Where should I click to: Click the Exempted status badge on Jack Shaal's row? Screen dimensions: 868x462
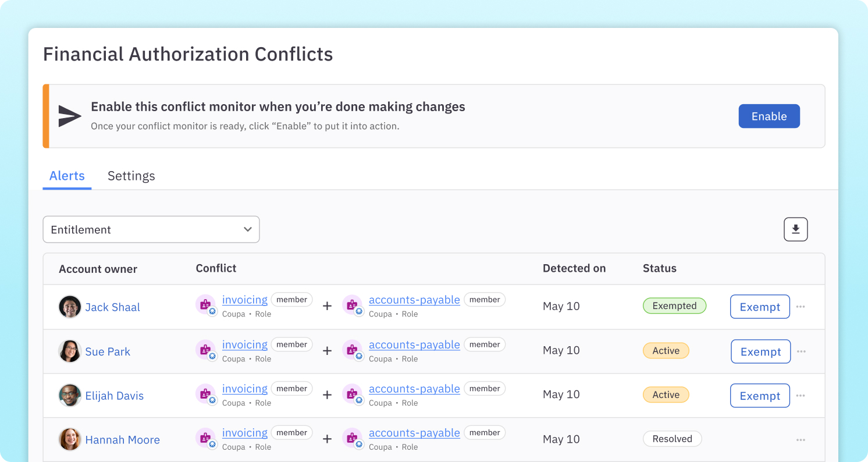pos(674,305)
